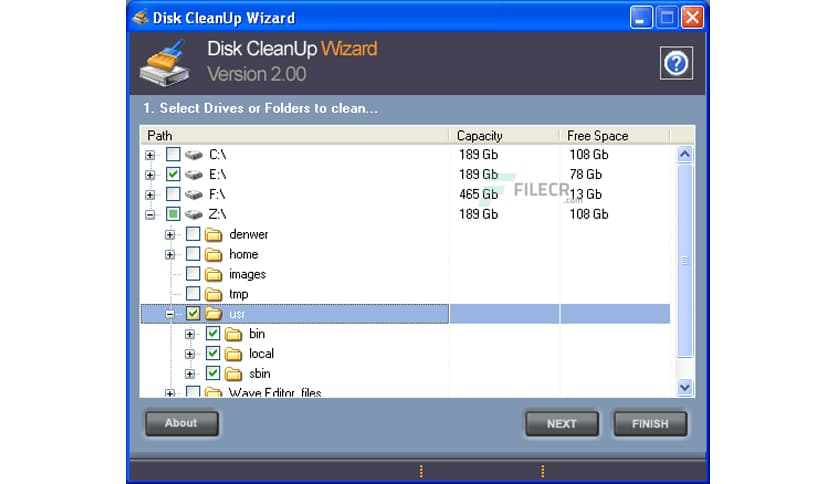Uncheck the local folder checkbox

(x=213, y=353)
